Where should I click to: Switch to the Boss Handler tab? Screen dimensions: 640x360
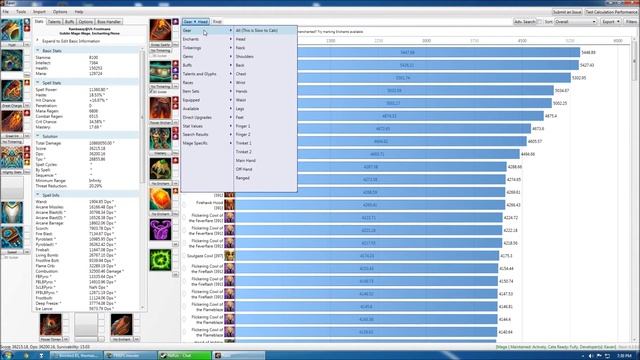click(x=109, y=22)
